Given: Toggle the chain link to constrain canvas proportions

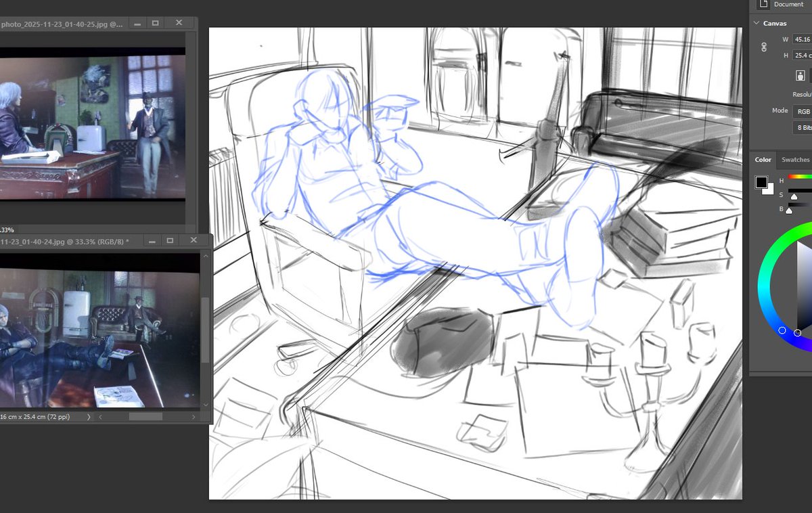Looking at the screenshot, I should (x=764, y=46).
